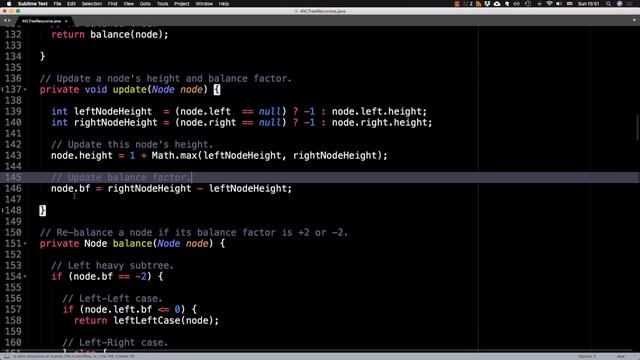Screen dimensions: 640x360
Task: Click 'return balance(node);' on line 132
Action: (x=109, y=35)
